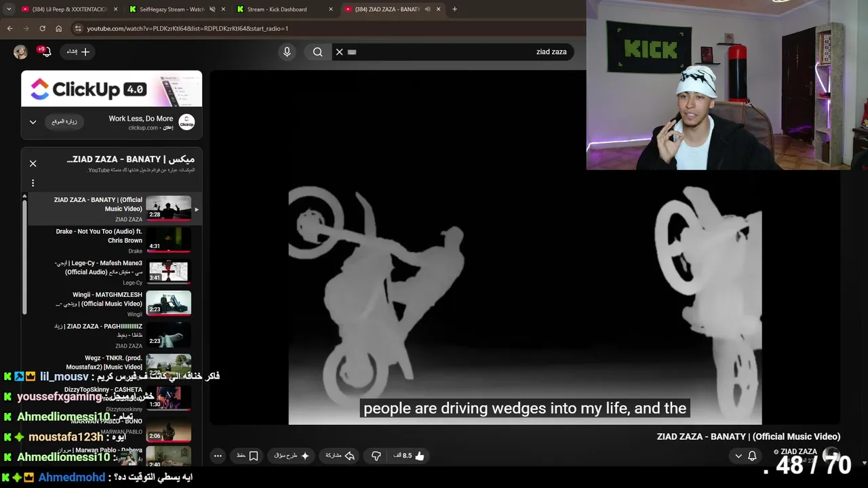Save the video with the bookmark button
This screenshot has width=868, height=488.
[x=248, y=456]
